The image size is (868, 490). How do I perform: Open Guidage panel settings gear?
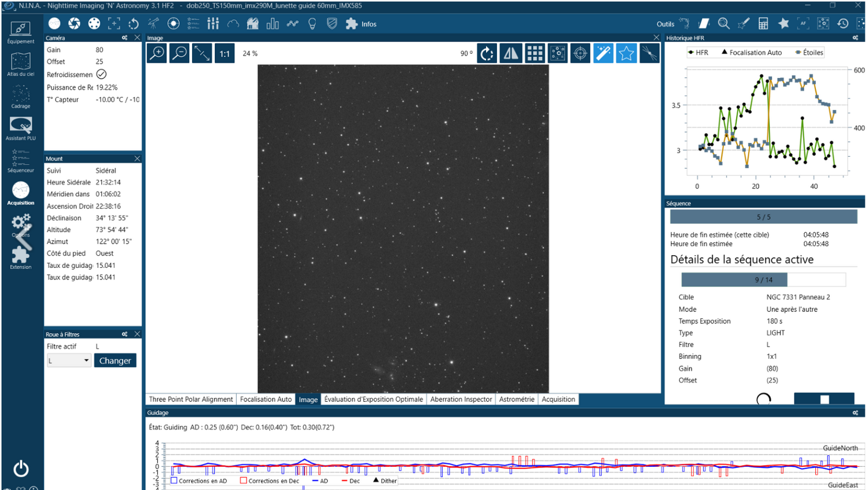tap(855, 412)
